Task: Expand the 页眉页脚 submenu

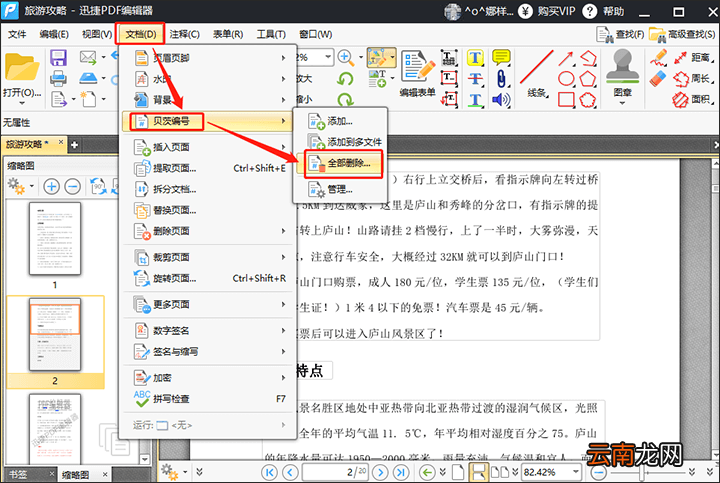Action: tap(208, 58)
